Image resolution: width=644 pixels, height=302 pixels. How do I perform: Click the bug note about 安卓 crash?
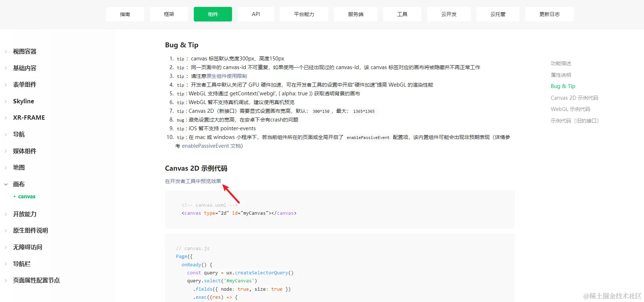237,120
